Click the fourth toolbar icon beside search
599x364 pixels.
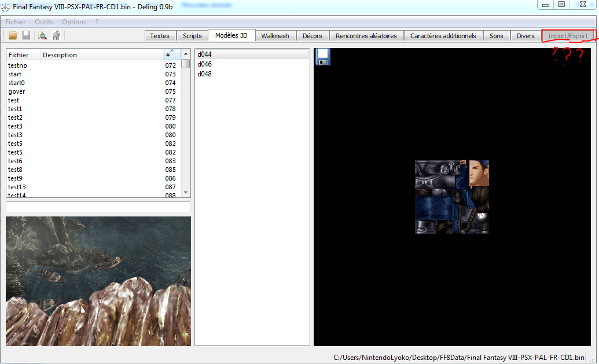(x=57, y=35)
